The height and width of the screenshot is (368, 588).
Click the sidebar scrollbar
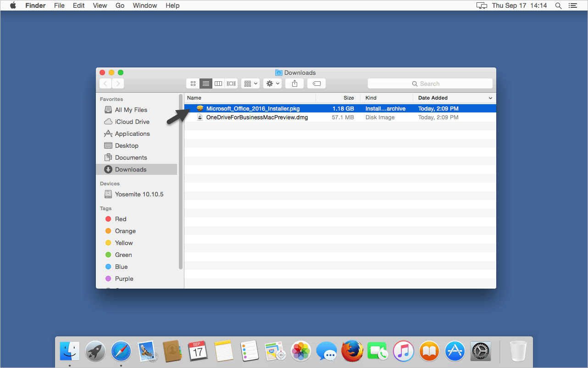coord(181,181)
